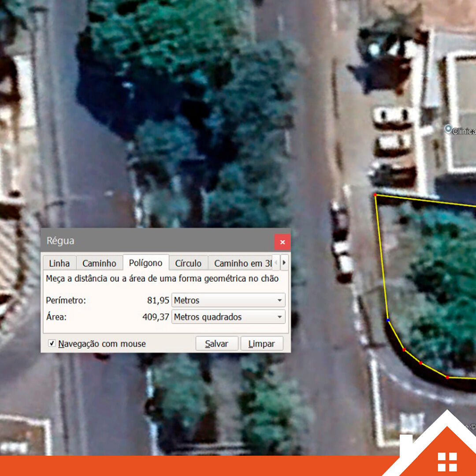Viewport: 476px width, 476px height.
Task: Select the top-left red polygon vertex
Action: [x=375, y=194]
